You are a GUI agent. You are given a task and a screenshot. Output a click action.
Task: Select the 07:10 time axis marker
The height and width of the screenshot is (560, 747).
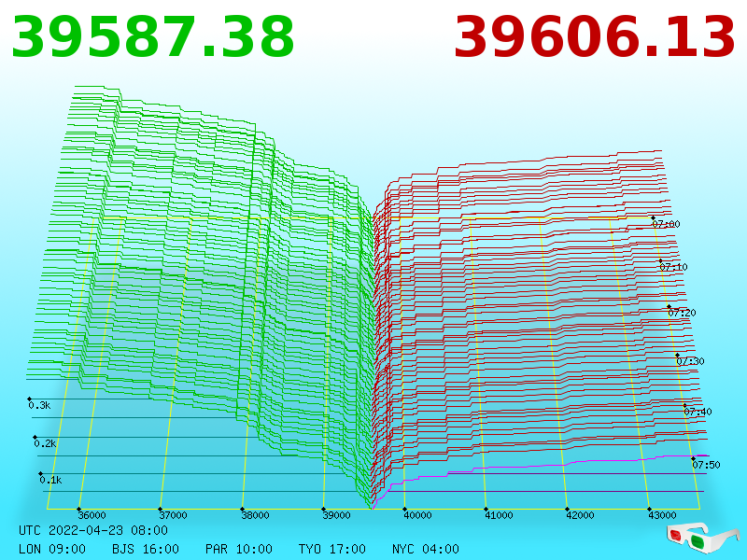[x=673, y=267]
